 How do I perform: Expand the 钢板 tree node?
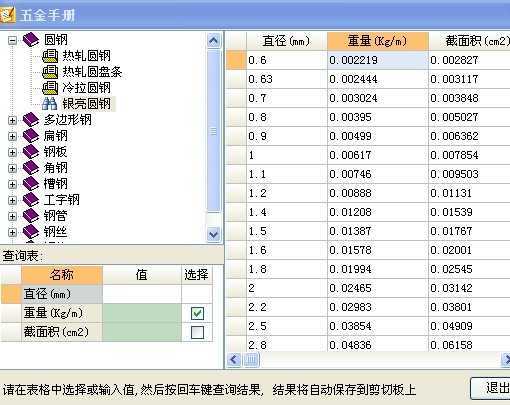pos(12,152)
